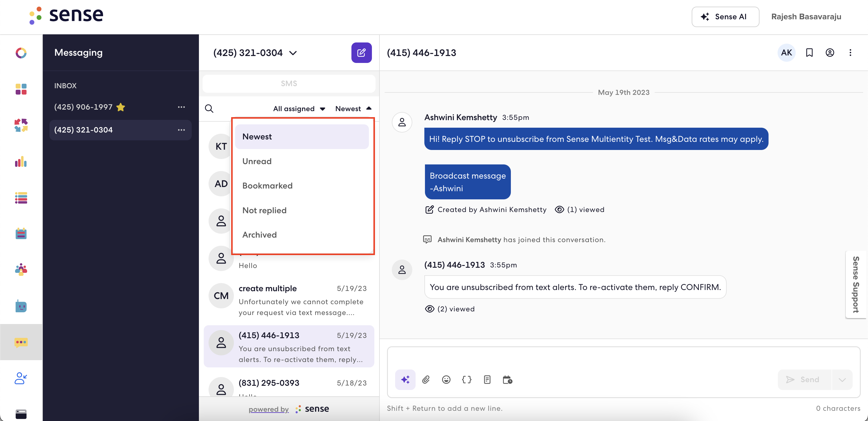The height and width of the screenshot is (421, 868).
Task: Open contact profile icon in conversation header
Action: coord(830,52)
